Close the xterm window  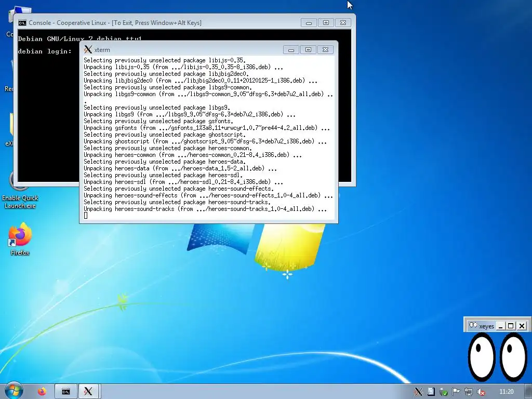point(325,50)
